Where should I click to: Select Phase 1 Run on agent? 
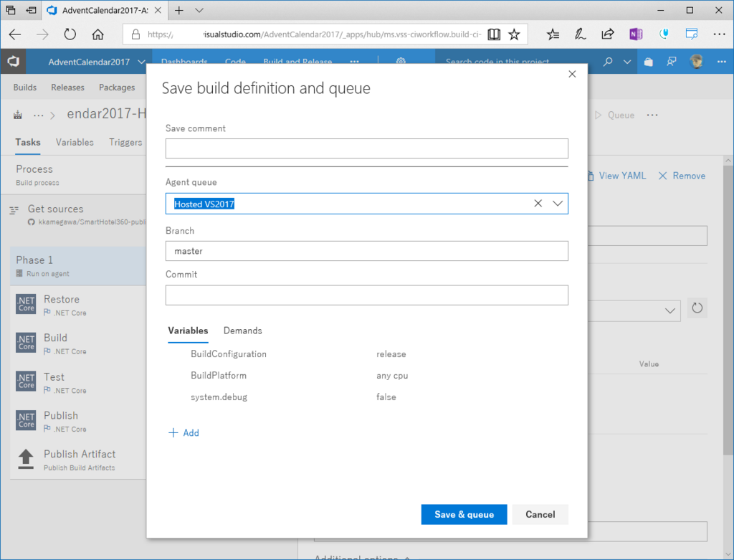point(78,266)
